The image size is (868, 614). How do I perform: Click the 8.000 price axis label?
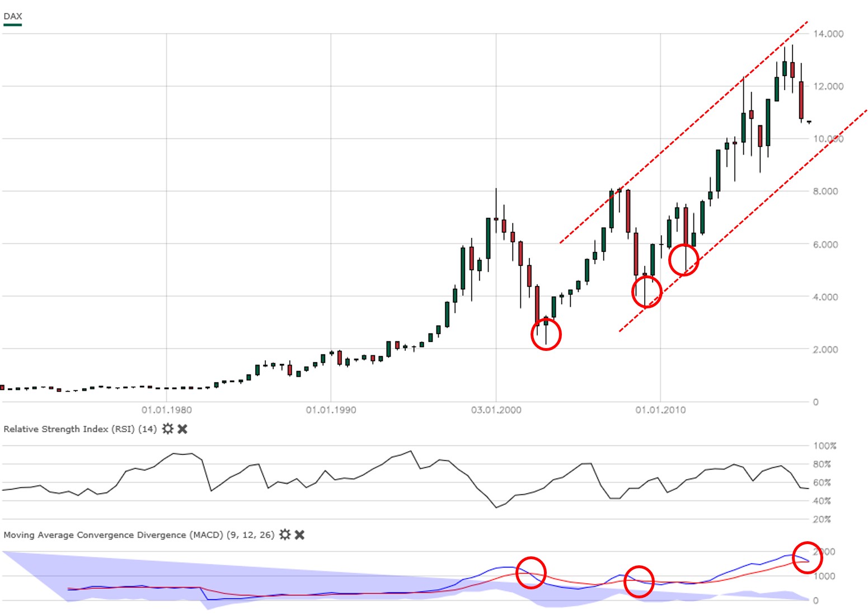point(825,191)
